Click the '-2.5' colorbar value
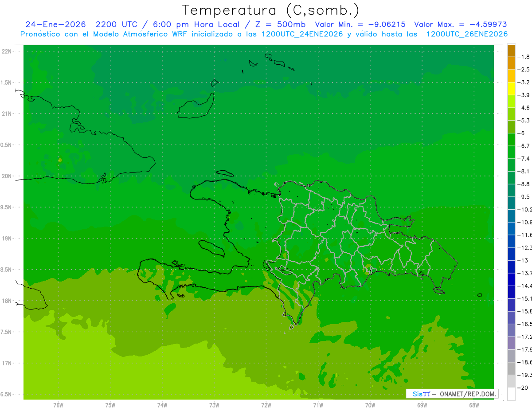Viewport: 532px width, 411px height. [x=524, y=70]
